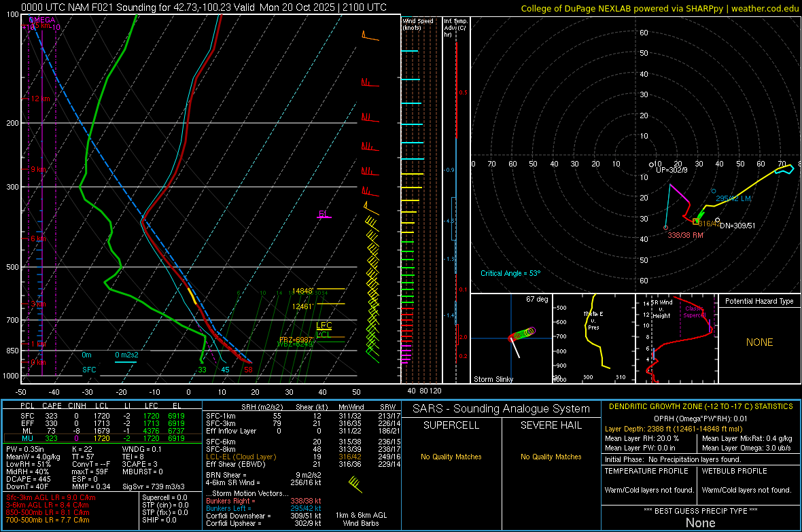The width and height of the screenshot is (802, 532).
Task: Click the magenta EL marker on the Skew-T
Action: 324,214
